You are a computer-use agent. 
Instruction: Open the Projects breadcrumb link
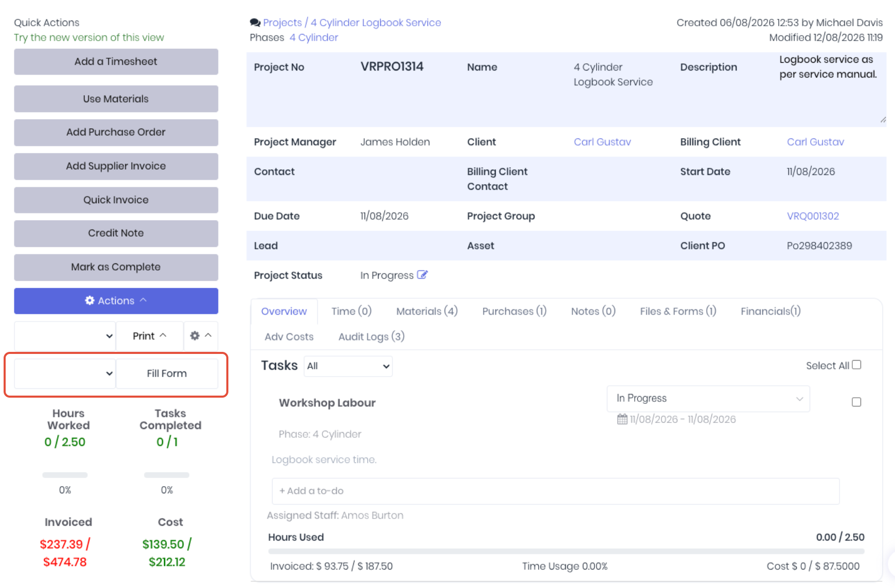(x=282, y=23)
